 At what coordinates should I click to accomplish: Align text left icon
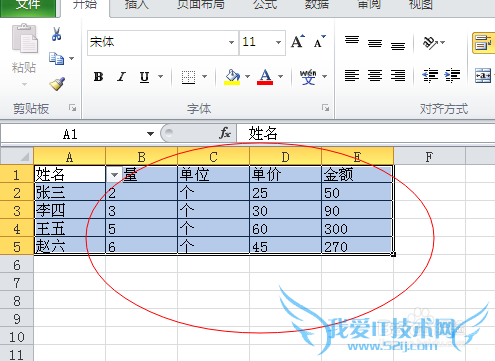pos(352,76)
